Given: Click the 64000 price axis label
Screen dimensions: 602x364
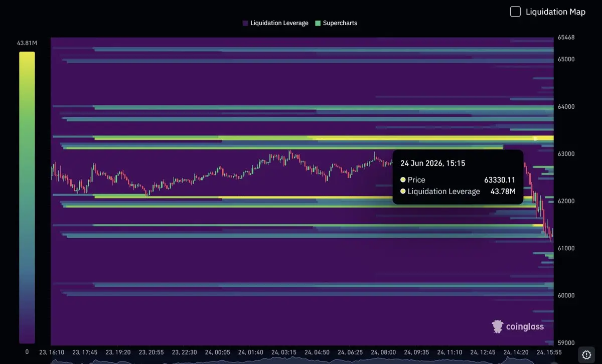Looking at the screenshot, I should 566,107.
